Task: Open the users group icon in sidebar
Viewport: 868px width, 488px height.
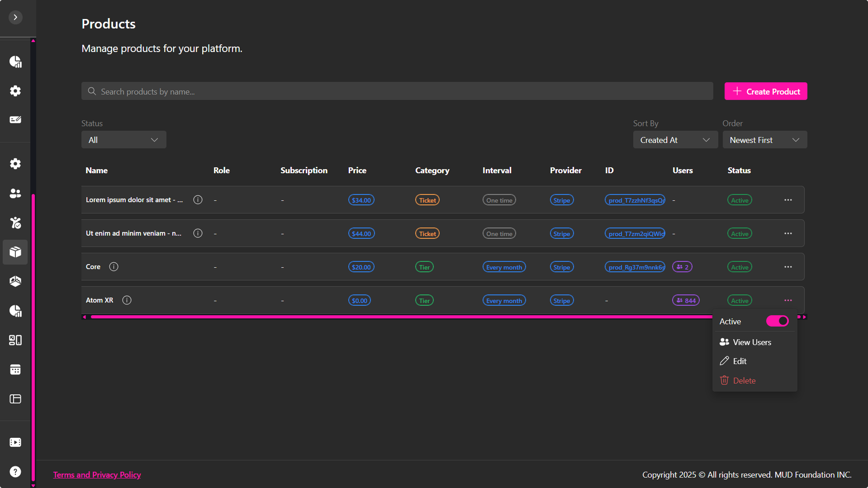Action: 15,193
